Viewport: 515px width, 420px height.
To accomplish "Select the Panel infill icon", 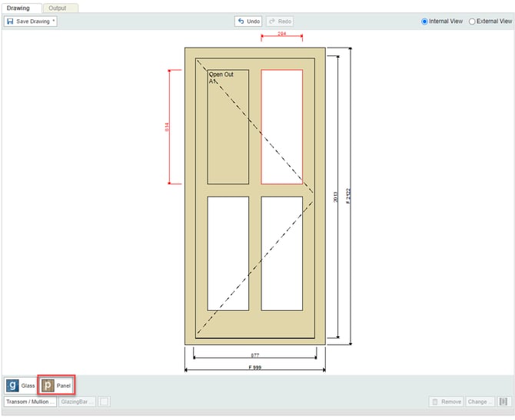I will click(48, 385).
